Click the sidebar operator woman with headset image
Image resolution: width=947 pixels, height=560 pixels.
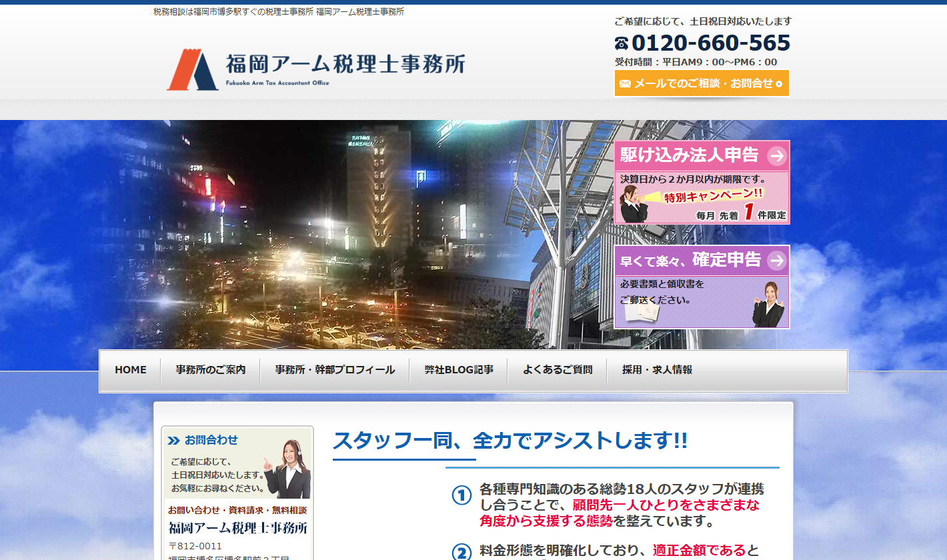(287, 470)
